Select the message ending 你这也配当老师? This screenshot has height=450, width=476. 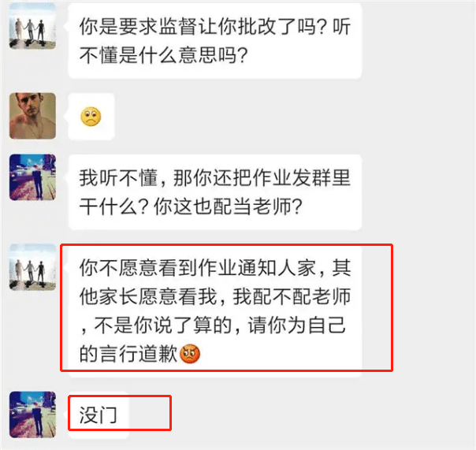point(215,192)
